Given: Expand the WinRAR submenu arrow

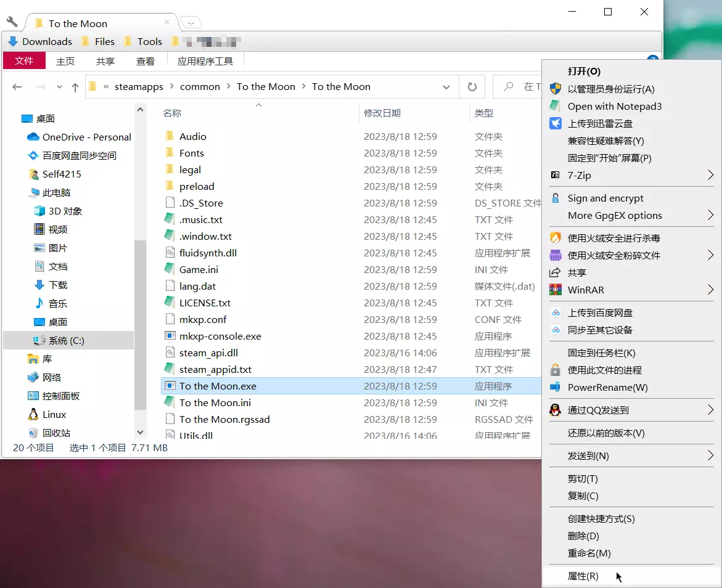Looking at the screenshot, I should (x=710, y=290).
